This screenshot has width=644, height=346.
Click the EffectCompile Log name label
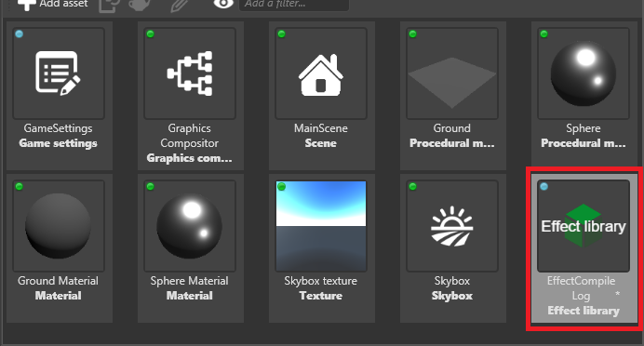(581, 288)
